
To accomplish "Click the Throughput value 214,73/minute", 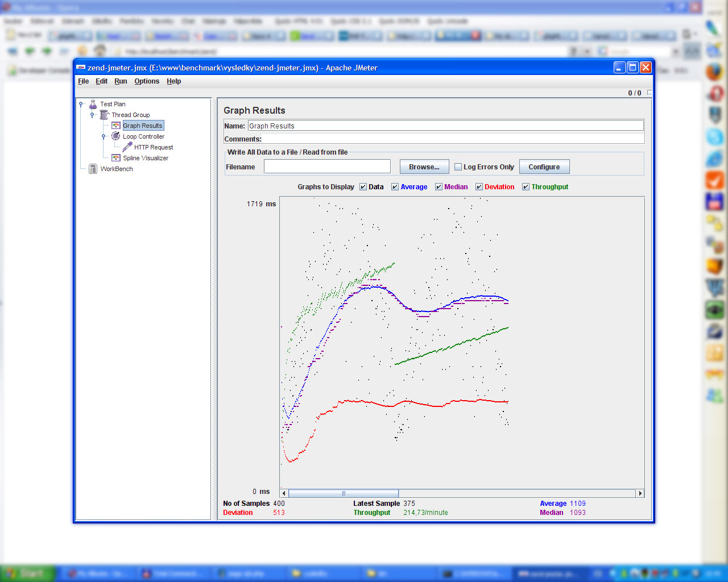I will click(425, 513).
